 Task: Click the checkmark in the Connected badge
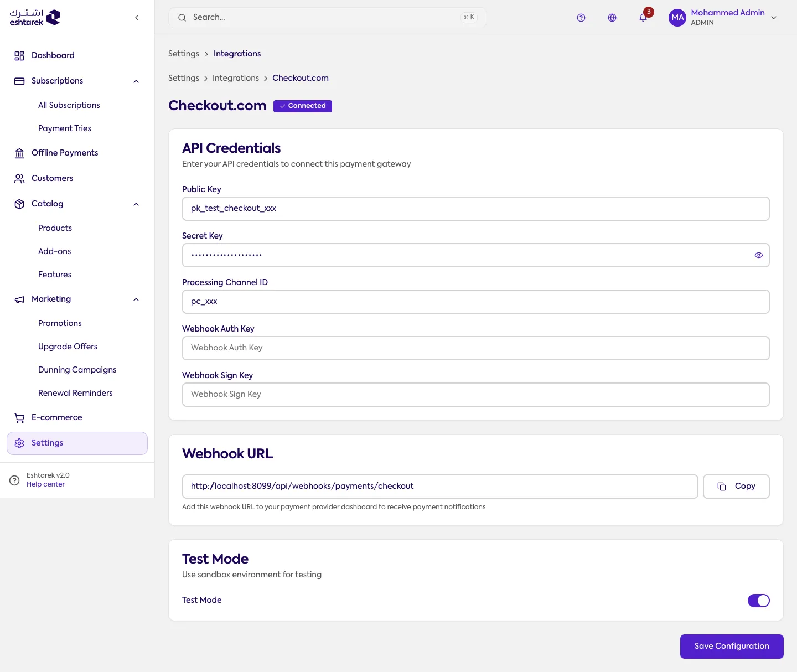283,106
